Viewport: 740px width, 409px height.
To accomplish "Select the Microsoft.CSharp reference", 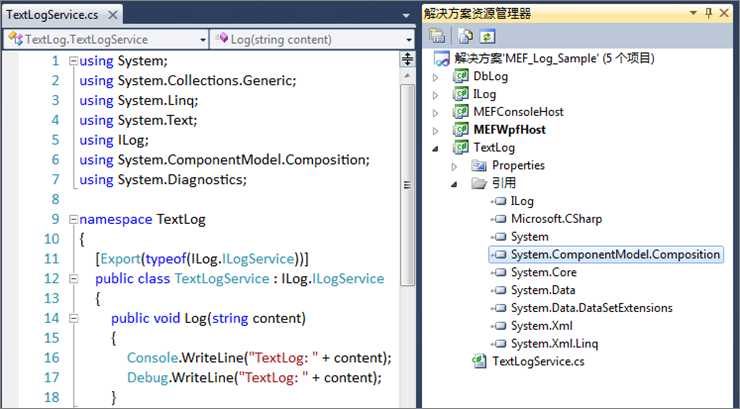I will point(556,219).
